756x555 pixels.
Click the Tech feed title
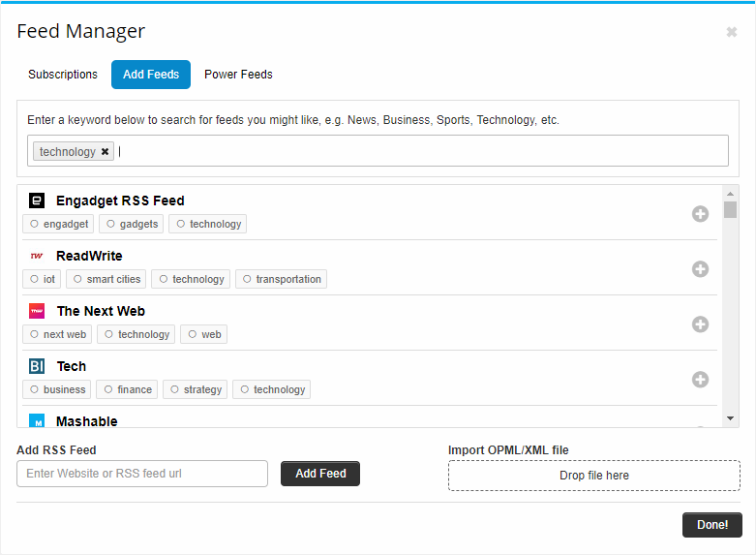72,366
